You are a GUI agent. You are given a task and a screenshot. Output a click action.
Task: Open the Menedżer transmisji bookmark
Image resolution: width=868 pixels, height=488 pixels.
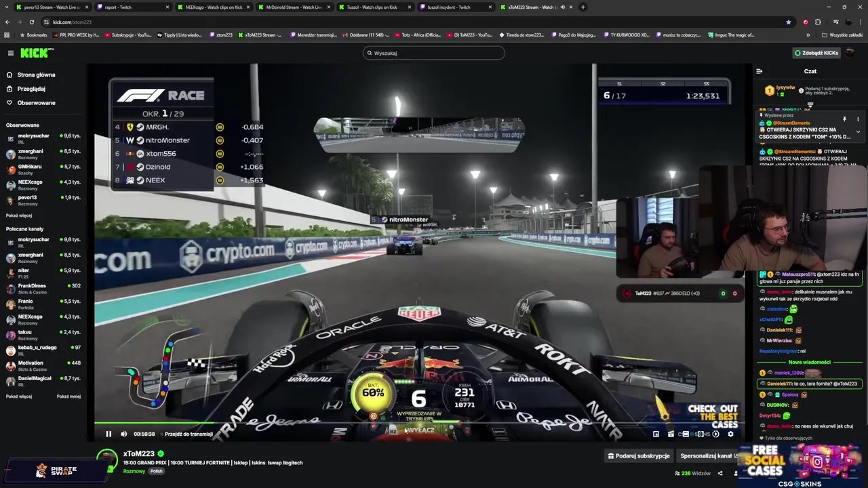(x=313, y=35)
